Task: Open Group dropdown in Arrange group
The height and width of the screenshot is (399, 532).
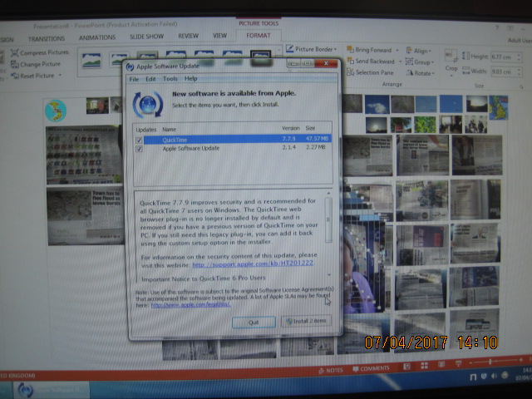Action: pyautogui.click(x=420, y=62)
